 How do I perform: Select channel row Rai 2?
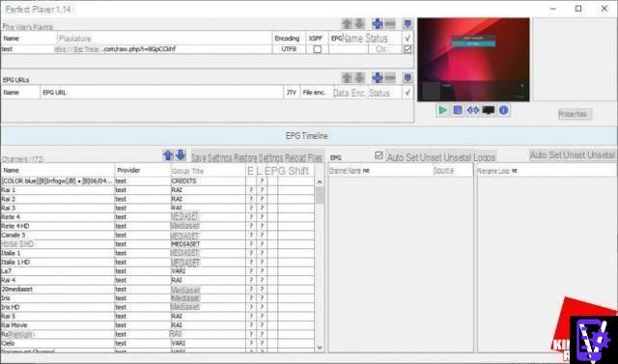[157, 199]
